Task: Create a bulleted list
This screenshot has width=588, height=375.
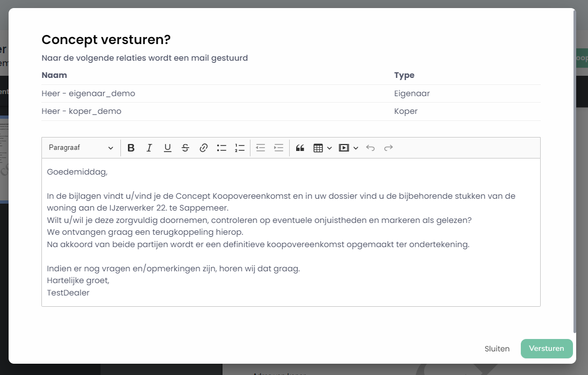Action: click(x=221, y=148)
